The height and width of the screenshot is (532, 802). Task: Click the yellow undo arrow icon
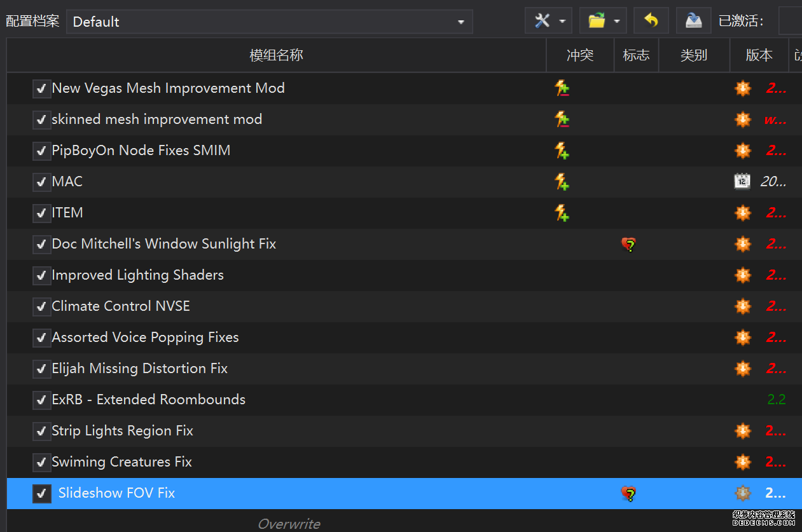(x=651, y=21)
